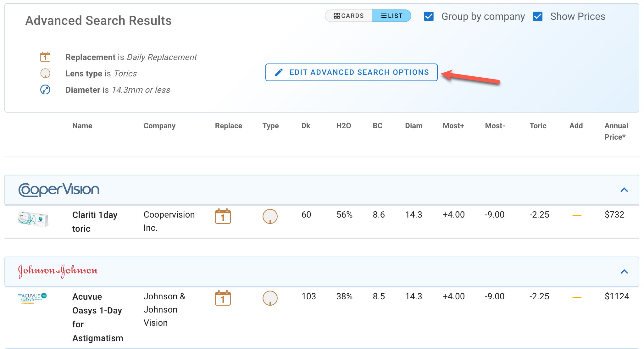This screenshot has height=349, width=644.
Task: Toggle the Show Prices checkbox
Action: click(538, 16)
